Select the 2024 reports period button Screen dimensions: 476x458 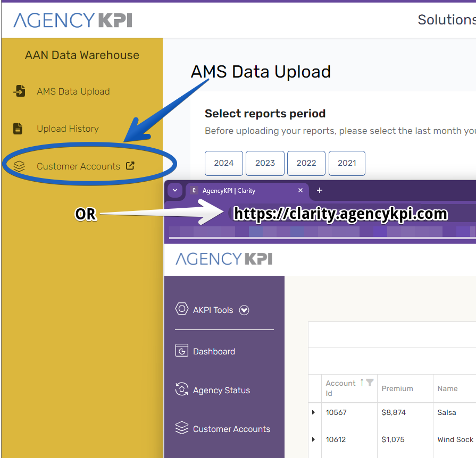point(224,163)
